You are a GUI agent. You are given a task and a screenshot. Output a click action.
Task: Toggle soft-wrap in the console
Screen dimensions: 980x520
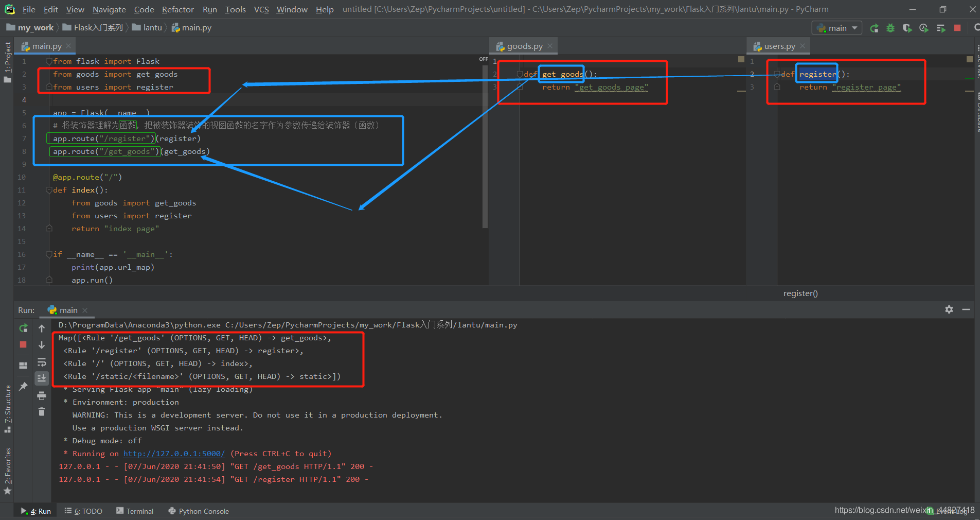point(42,362)
